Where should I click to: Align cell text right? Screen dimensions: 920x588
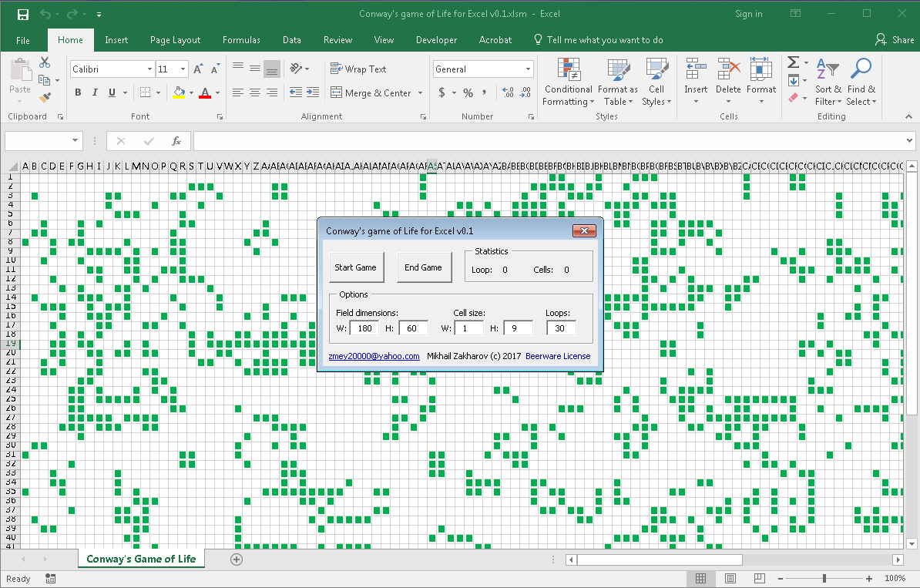coord(272,92)
